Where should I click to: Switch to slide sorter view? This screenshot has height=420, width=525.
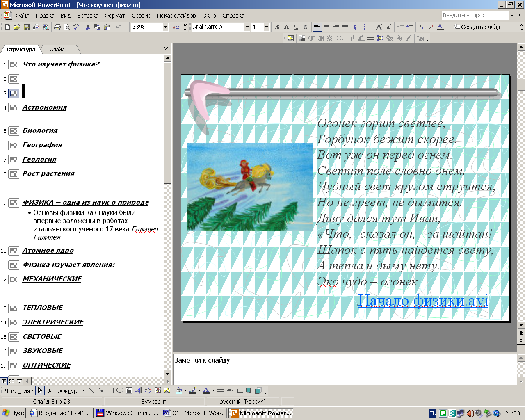coord(11,381)
